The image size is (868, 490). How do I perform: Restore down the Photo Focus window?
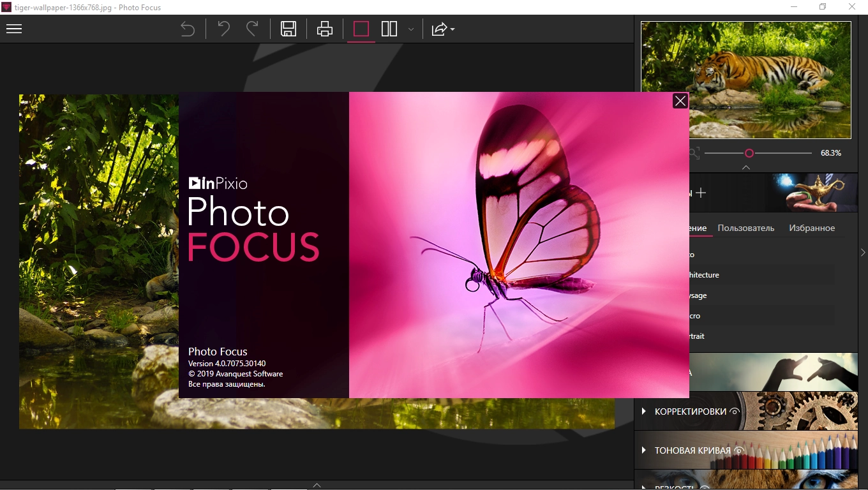point(823,7)
